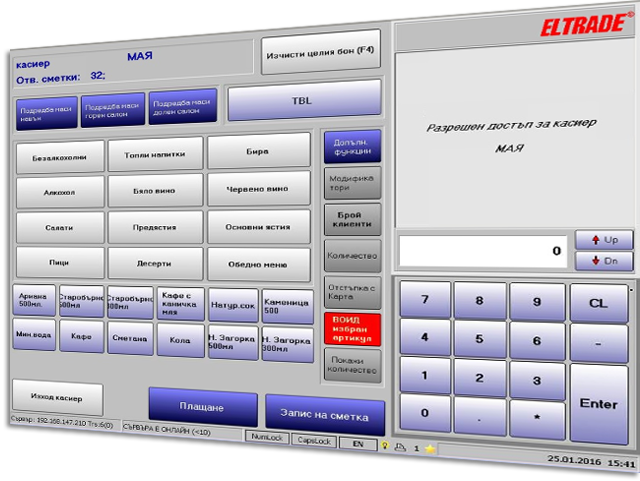Open Допълн. функции panel

point(352,147)
